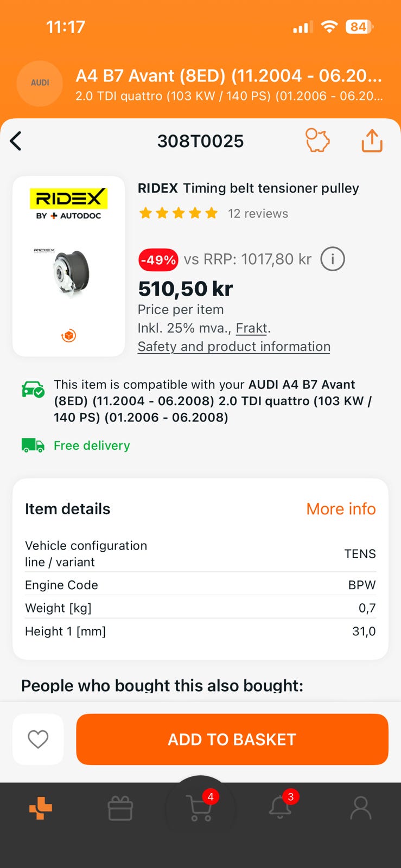This screenshot has width=401, height=868.
Task: Tap the back arrow icon
Action: (x=16, y=141)
